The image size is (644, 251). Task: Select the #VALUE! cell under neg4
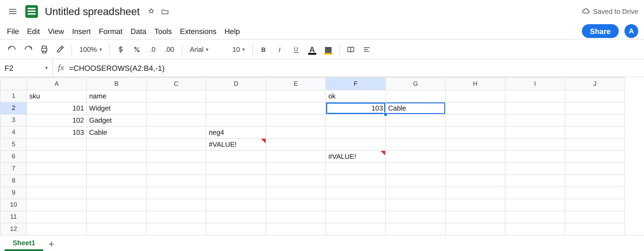[x=236, y=144]
